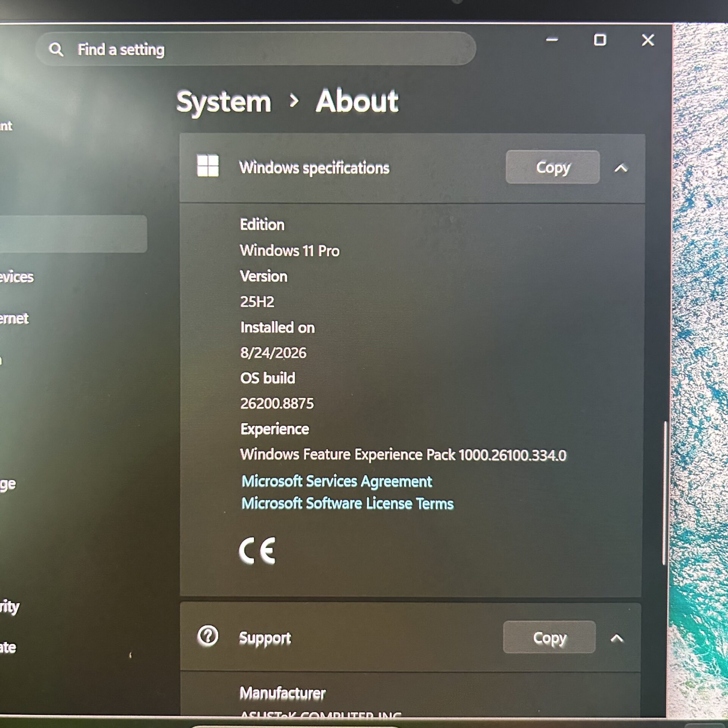Click the Windows logo icon
Image resolution: width=728 pixels, height=728 pixels.
click(x=208, y=165)
